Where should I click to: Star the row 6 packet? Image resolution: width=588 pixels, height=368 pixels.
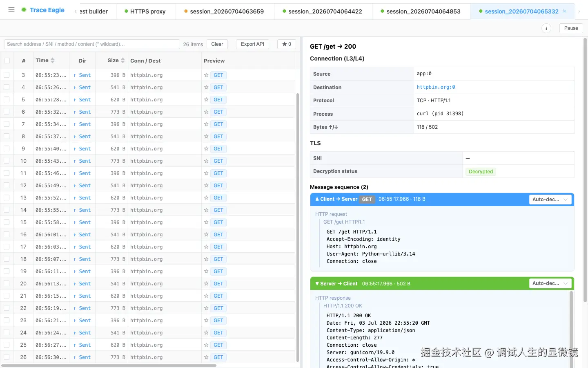click(206, 112)
